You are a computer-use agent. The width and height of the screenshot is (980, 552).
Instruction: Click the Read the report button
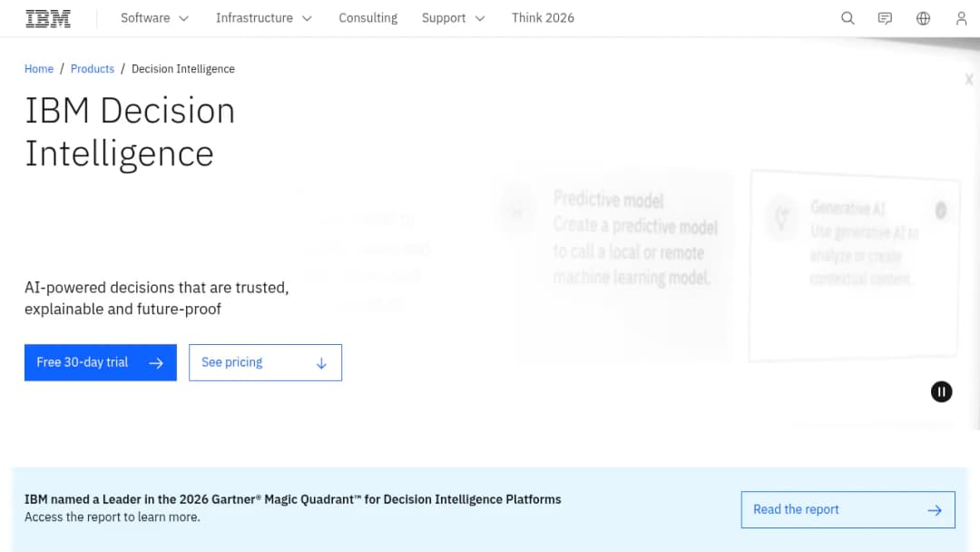point(848,509)
